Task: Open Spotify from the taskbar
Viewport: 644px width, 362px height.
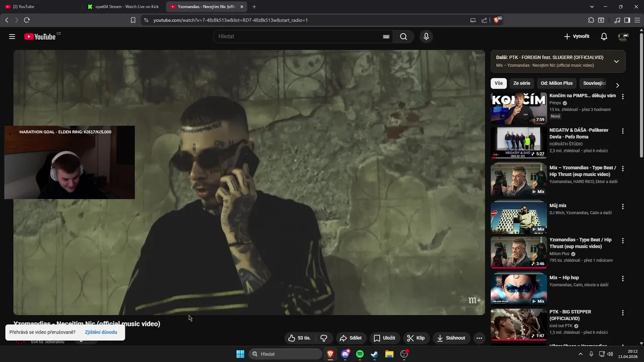Action: pos(360,354)
